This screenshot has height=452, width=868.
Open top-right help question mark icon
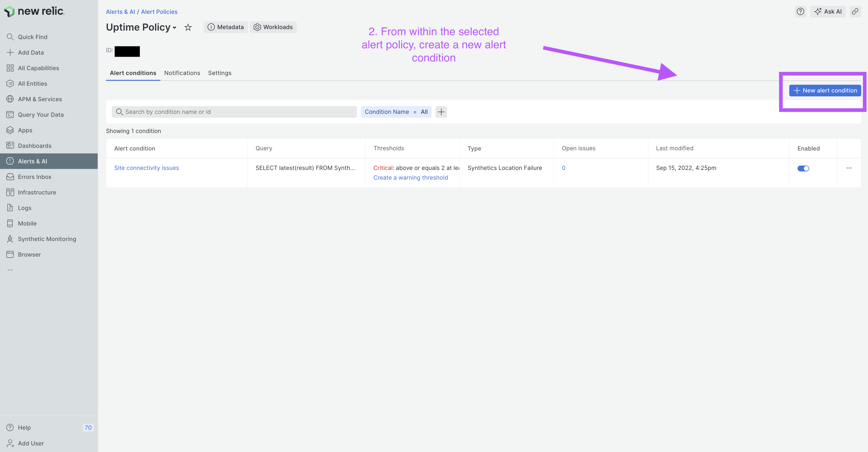pos(800,11)
